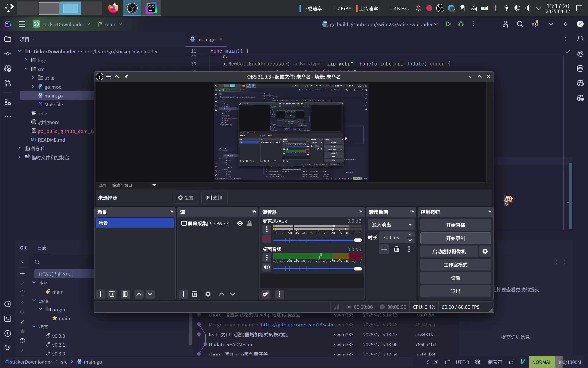Click 退出 button in OBS controls
Image resolution: width=588 pixels, height=368 pixels.
[455, 291]
